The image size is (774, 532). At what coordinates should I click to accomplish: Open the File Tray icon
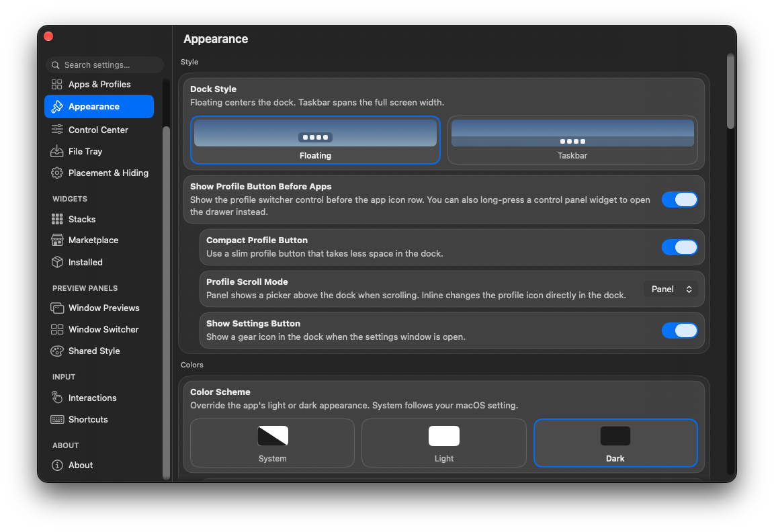[56, 151]
